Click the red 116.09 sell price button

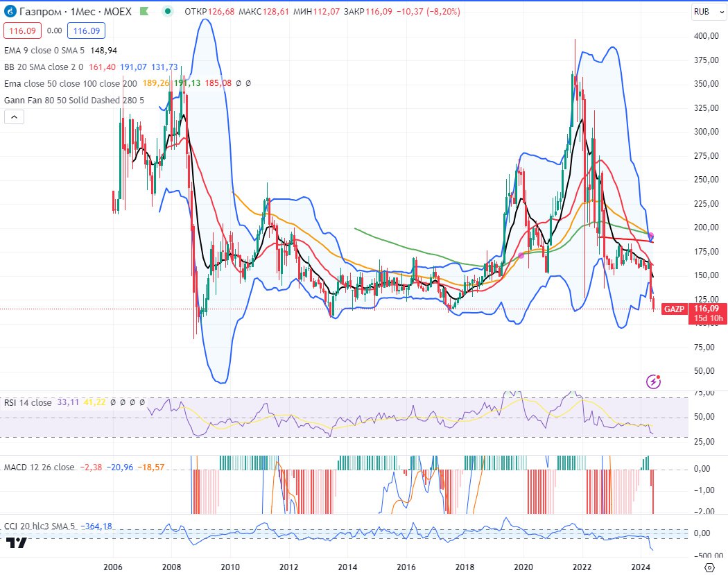[22, 31]
